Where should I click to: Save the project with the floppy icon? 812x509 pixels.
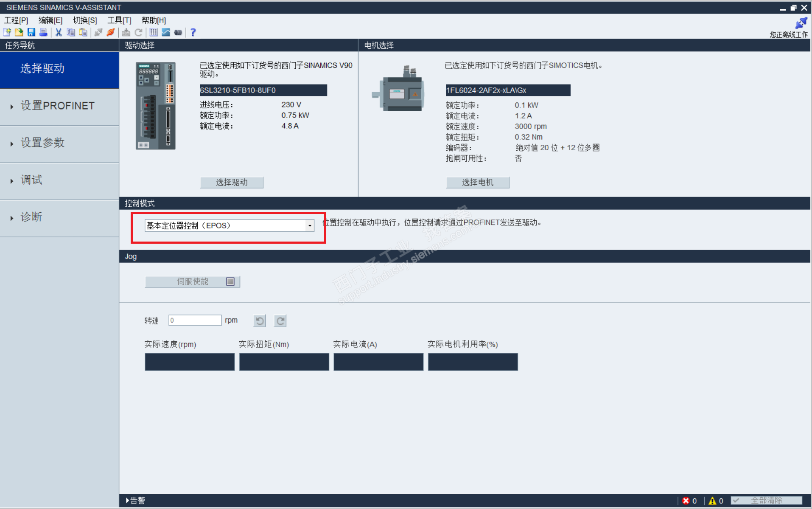31,32
